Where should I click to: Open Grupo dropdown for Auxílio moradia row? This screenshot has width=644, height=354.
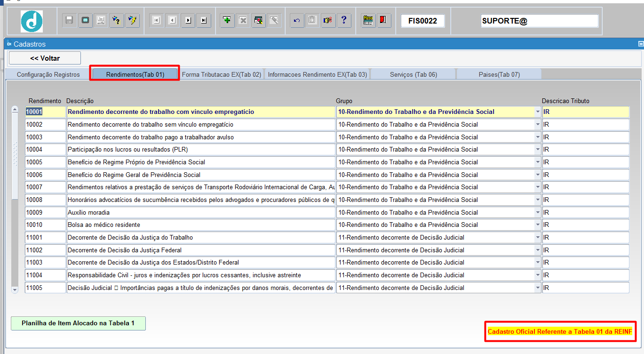[538, 212]
